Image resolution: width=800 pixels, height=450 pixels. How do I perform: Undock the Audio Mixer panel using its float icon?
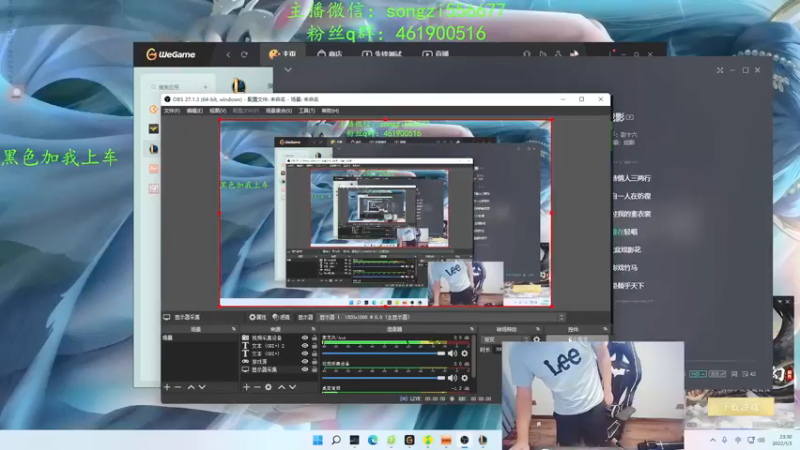click(471, 329)
